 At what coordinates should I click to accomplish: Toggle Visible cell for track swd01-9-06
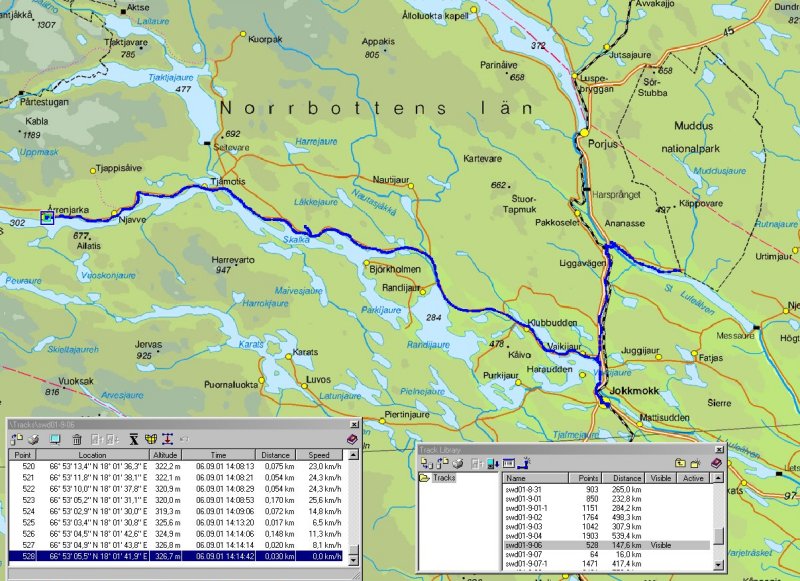click(661, 545)
